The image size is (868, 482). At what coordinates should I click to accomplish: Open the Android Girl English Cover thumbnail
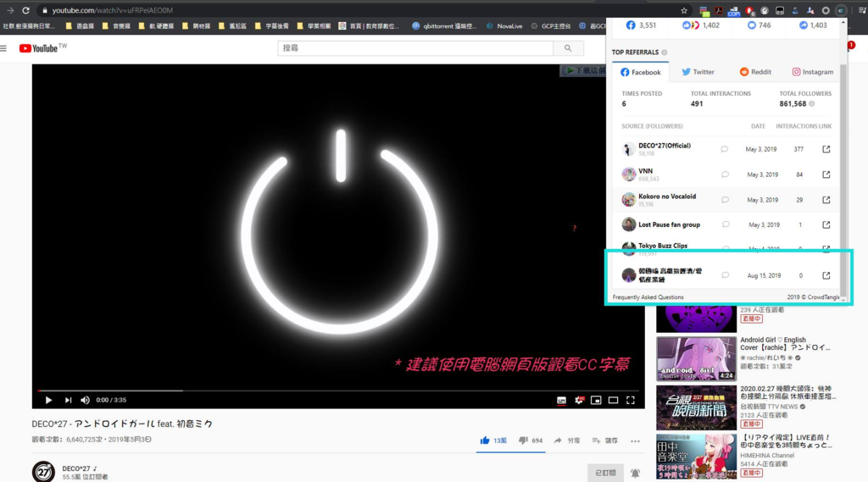(x=697, y=358)
